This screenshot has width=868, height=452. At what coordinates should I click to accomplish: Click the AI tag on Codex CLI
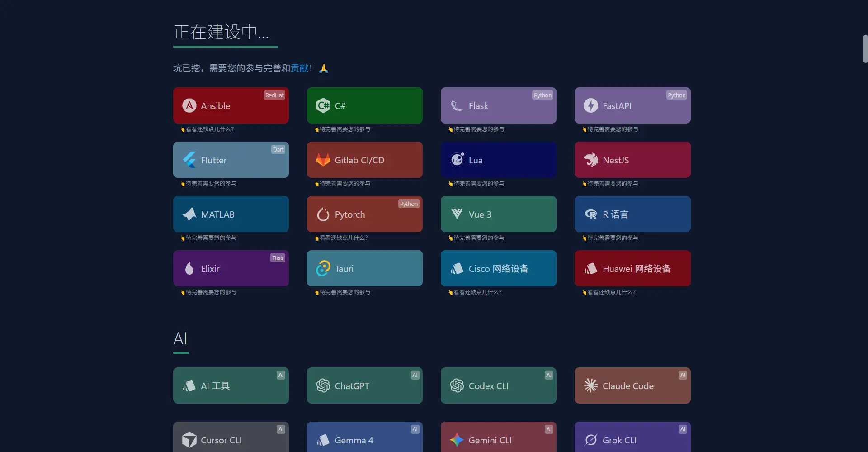coord(549,375)
